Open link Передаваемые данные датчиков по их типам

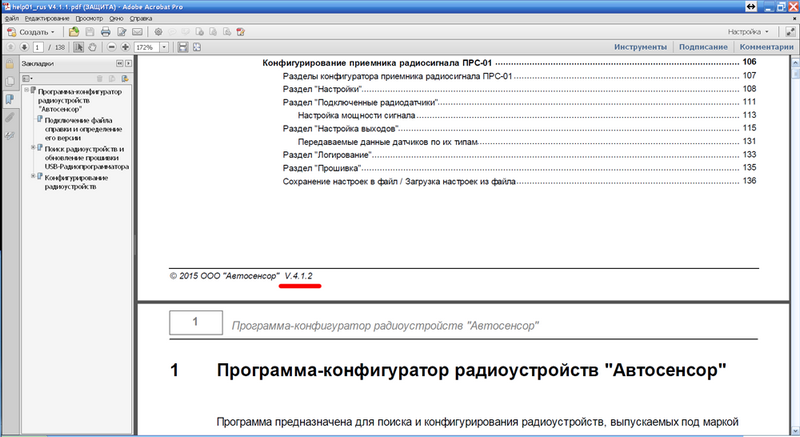388,142
